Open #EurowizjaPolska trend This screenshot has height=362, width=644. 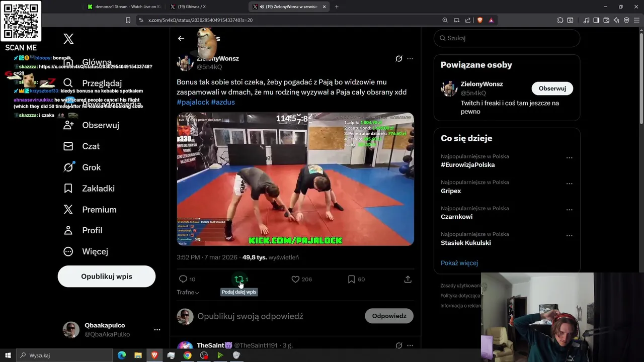click(x=468, y=165)
